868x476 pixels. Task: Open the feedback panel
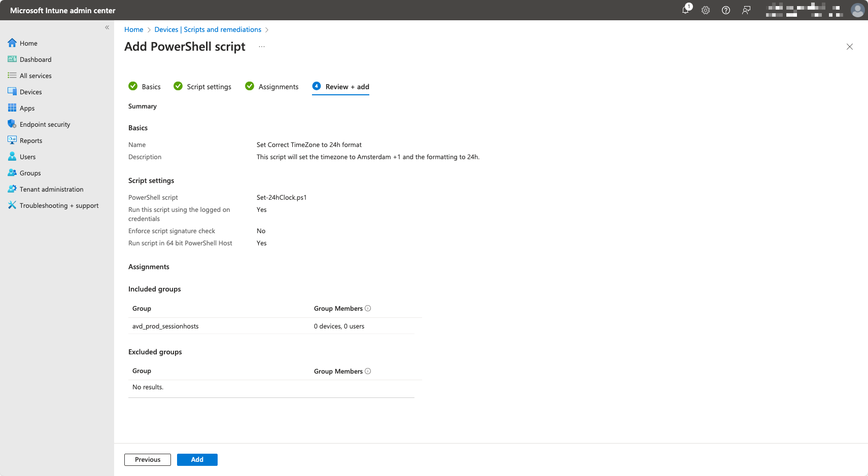tap(746, 10)
